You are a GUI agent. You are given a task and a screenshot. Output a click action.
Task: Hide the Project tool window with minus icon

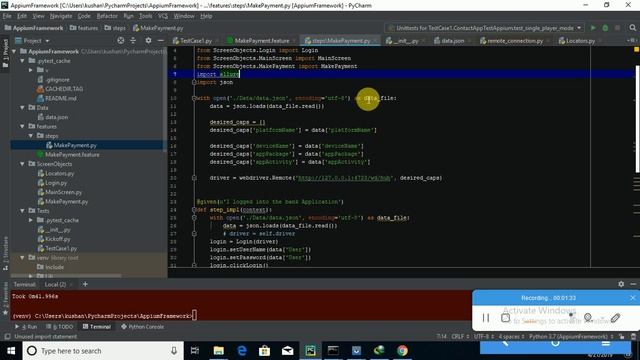pos(160,40)
